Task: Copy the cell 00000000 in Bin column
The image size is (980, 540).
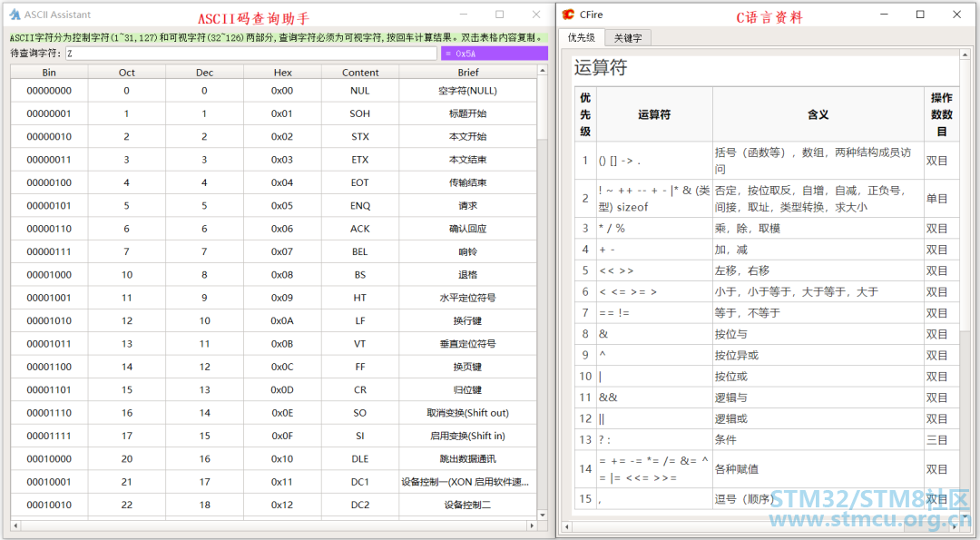Action: pyautogui.click(x=49, y=91)
